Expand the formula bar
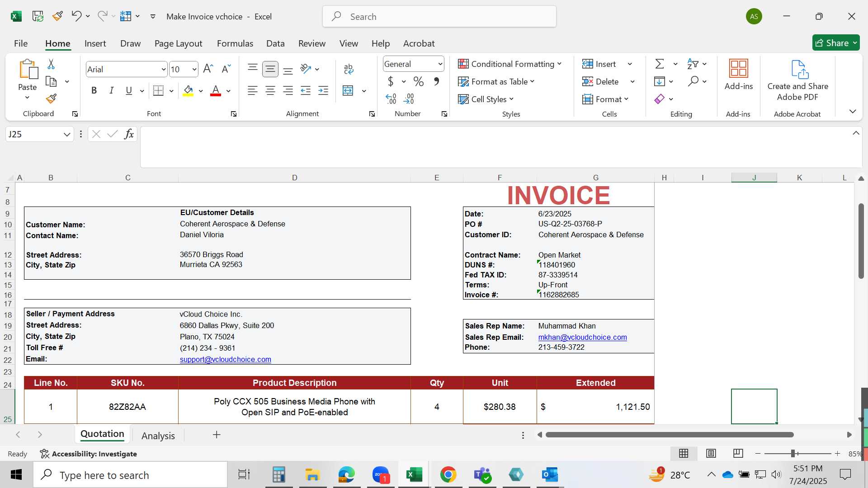This screenshot has height=488, width=868. click(856, 133)
